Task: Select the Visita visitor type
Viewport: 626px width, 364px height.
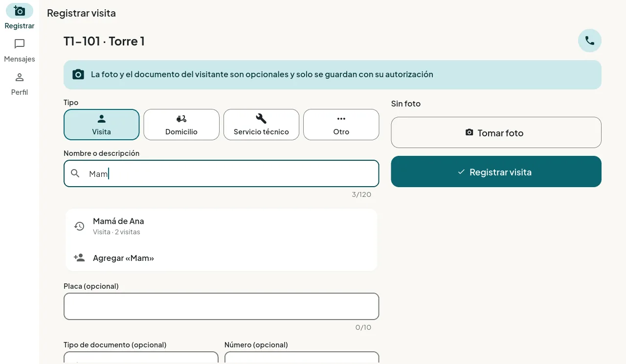Action: [102, 125]
